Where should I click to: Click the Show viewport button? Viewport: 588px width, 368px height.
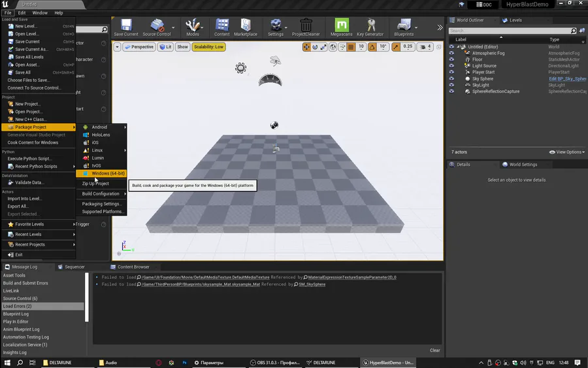point(183,47)
